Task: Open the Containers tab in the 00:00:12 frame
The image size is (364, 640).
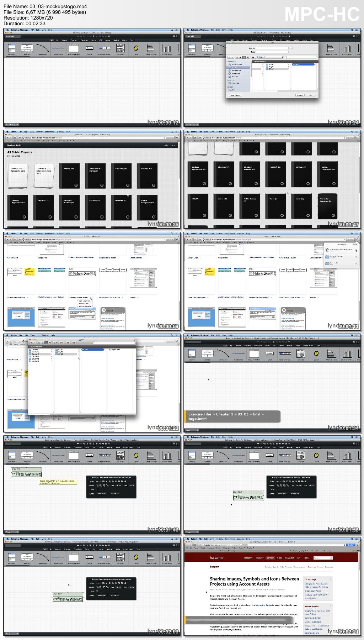Action: (84, 40)
